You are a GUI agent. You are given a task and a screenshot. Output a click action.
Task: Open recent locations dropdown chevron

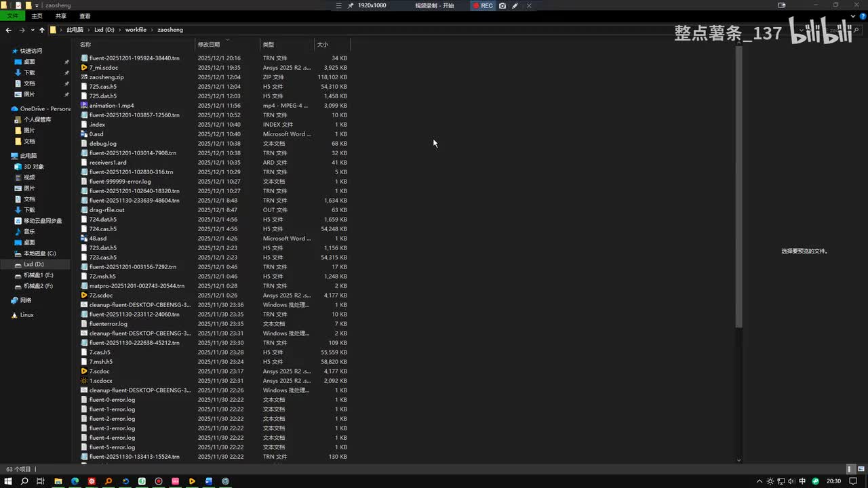[x=32, y=30]
